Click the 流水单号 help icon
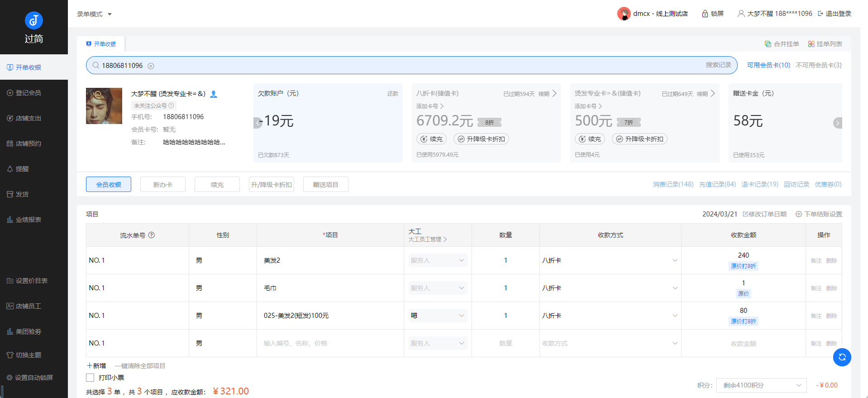The image size is (868, 398). point(152,235)
